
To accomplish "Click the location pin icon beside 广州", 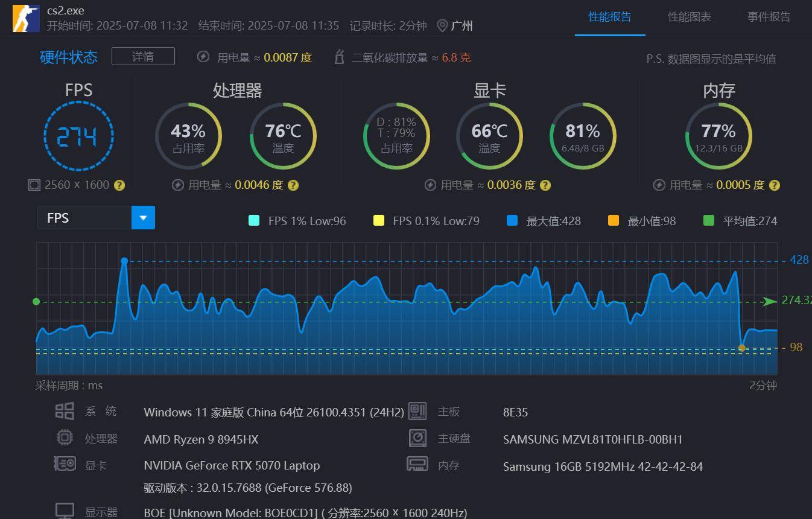I will pyautogui.click(x=442, y=25).
